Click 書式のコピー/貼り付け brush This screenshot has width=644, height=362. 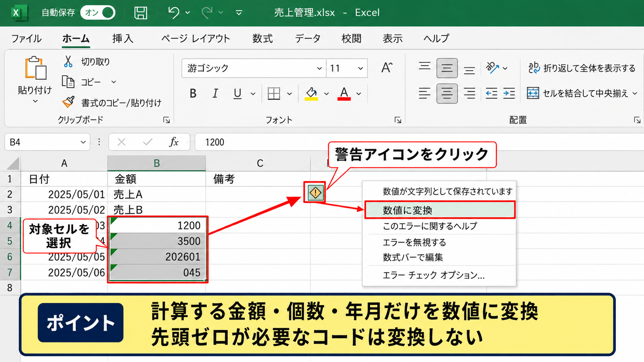pos(112,103)
